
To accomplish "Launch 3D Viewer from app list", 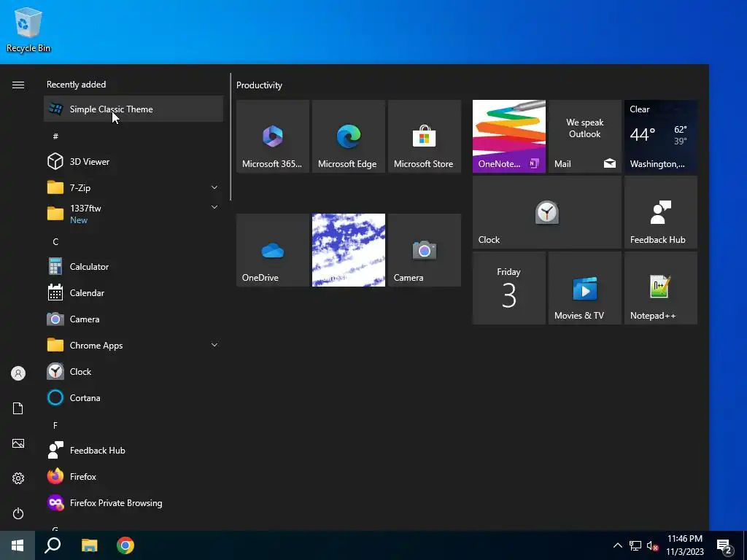I will coord(133,161).
